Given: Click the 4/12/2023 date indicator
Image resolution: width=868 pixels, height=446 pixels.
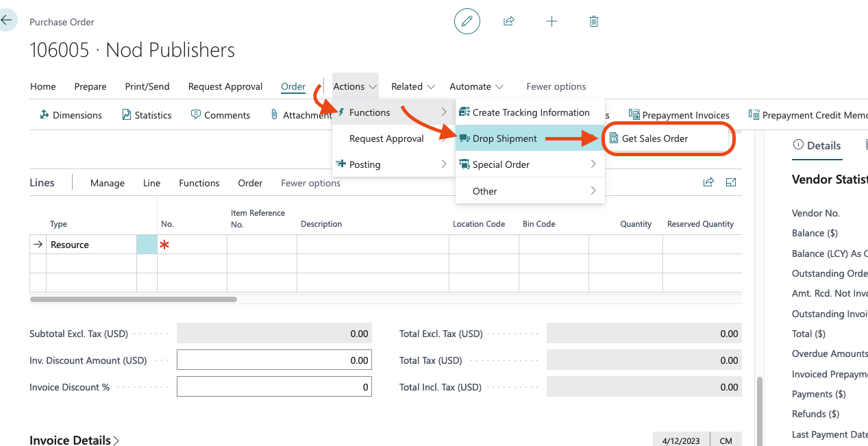Looking at the screenshot, I should click(x=682, y=441).
